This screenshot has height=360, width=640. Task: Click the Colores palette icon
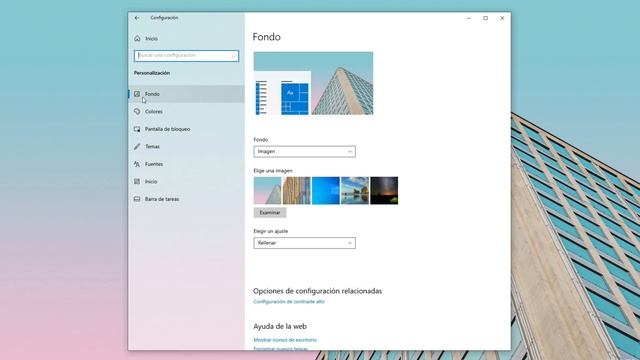click(x=137, y=111)
